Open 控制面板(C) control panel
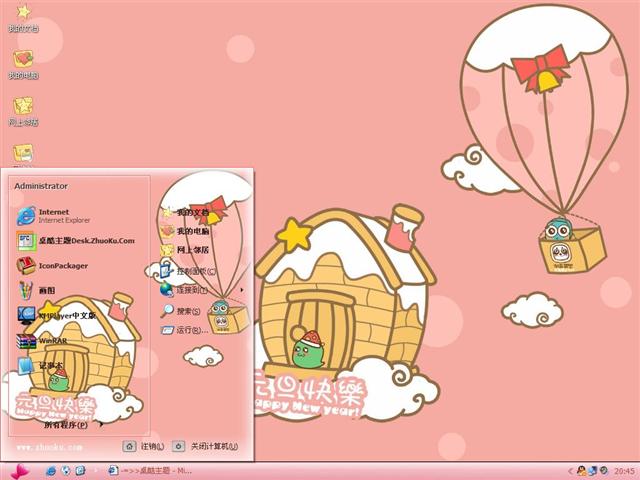This screenshot has height=480, width=640. click(188, 271)
